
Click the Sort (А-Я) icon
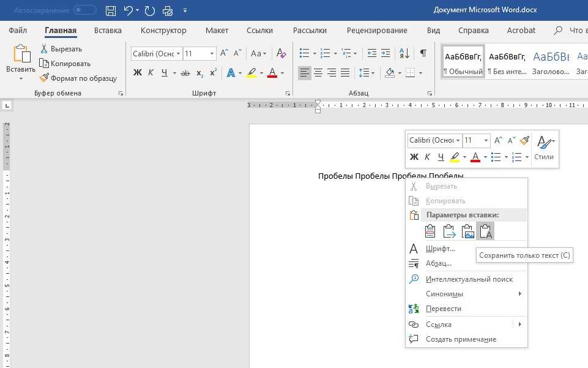pyautogui.click(x=404, y=53)
